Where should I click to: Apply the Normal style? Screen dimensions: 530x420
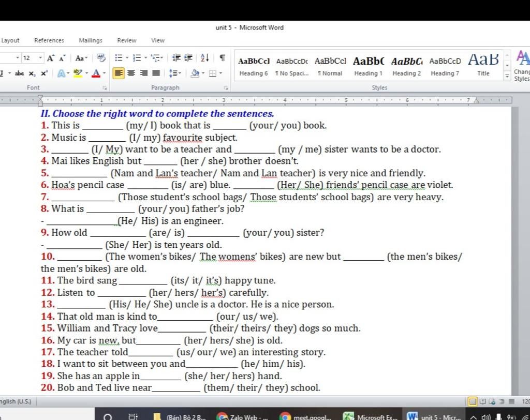click(x=330, y=66)
